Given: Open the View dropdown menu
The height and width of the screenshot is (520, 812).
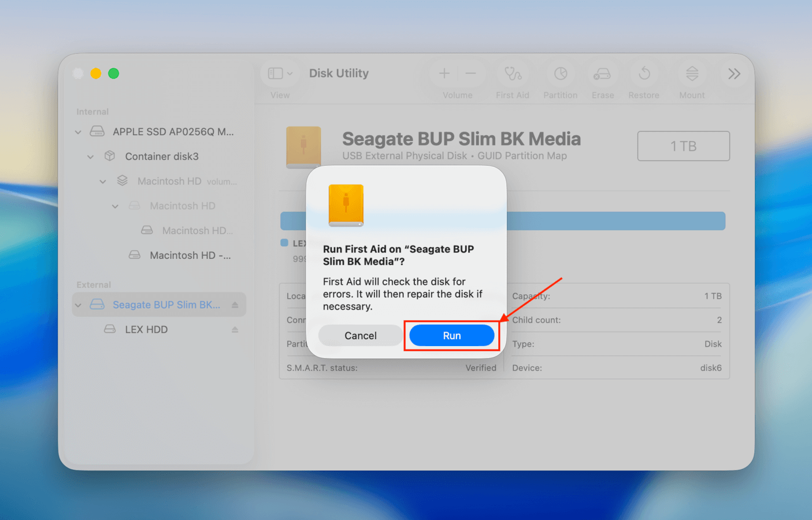Looking at the screenshot, I should [288, 73].
